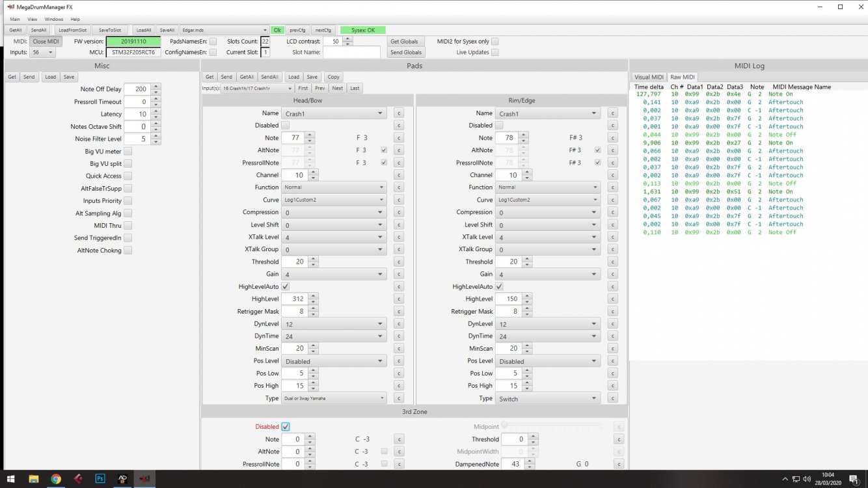Open the Inputs count dropdown showing 56

[42, 52]
